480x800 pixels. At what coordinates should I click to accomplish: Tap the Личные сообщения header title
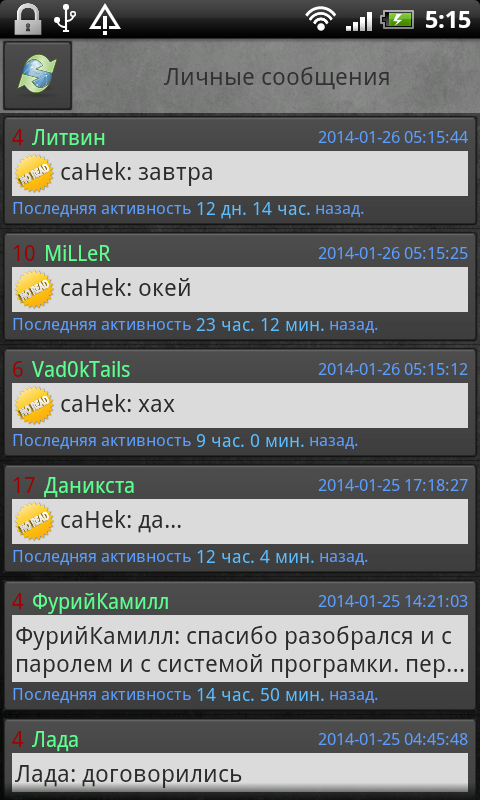[x=277, y=78]
